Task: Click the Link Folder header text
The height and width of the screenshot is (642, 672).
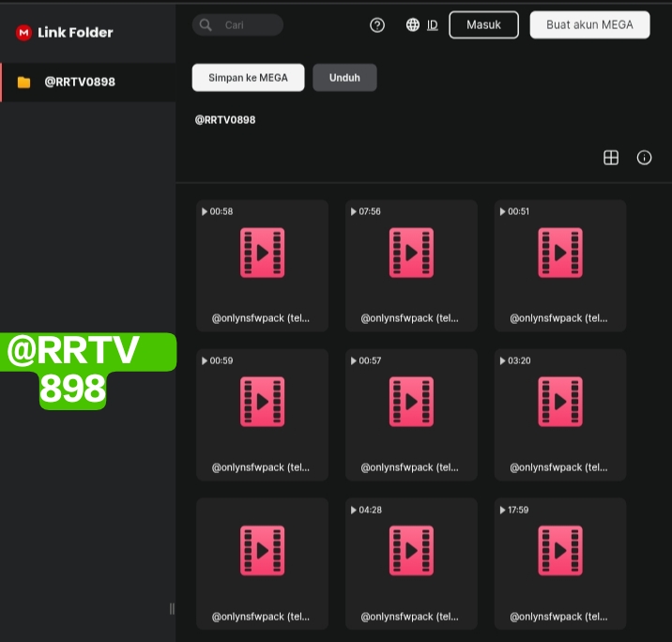Action: (x=75, y=33)
